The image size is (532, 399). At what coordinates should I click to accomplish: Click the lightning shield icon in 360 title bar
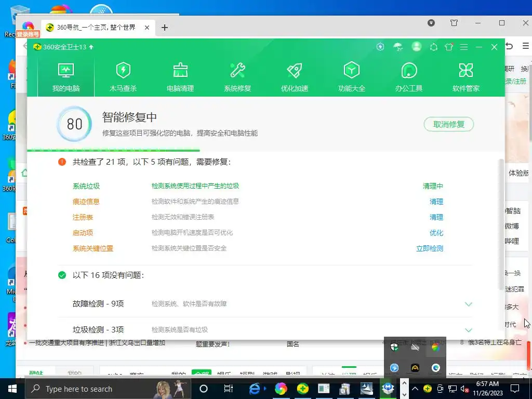(x=380, y=47)
